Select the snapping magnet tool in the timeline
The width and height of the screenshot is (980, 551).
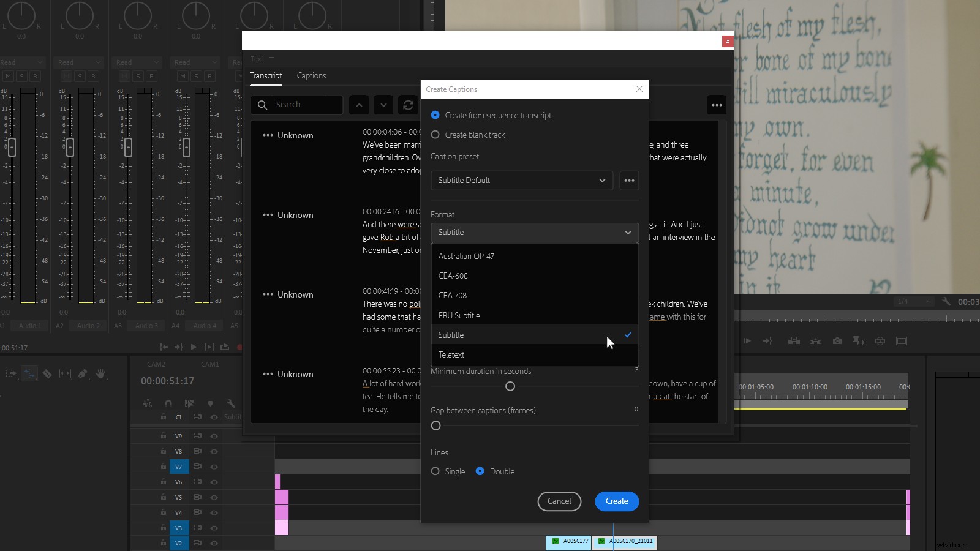[168, 403]
